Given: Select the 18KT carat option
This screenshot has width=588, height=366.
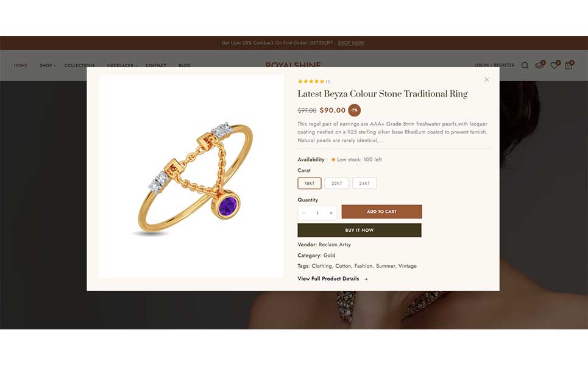Looking at the screenshot, I should tap(310, 183).
